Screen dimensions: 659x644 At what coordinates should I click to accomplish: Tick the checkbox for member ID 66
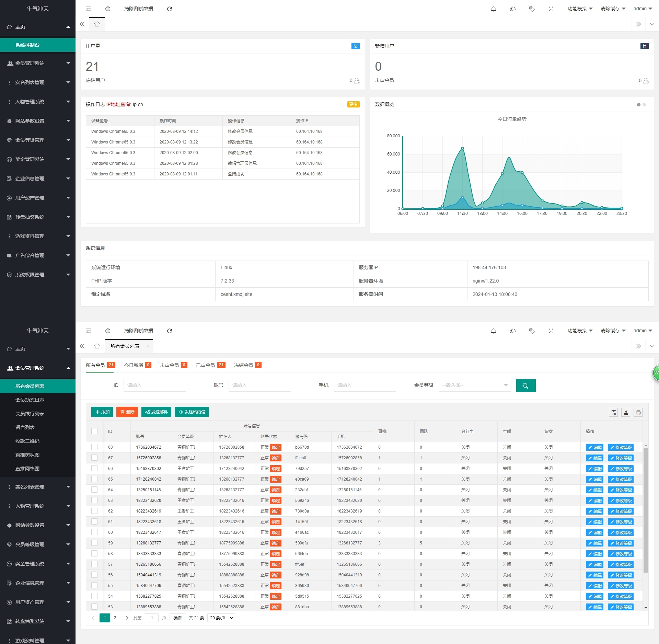(94, 468)
